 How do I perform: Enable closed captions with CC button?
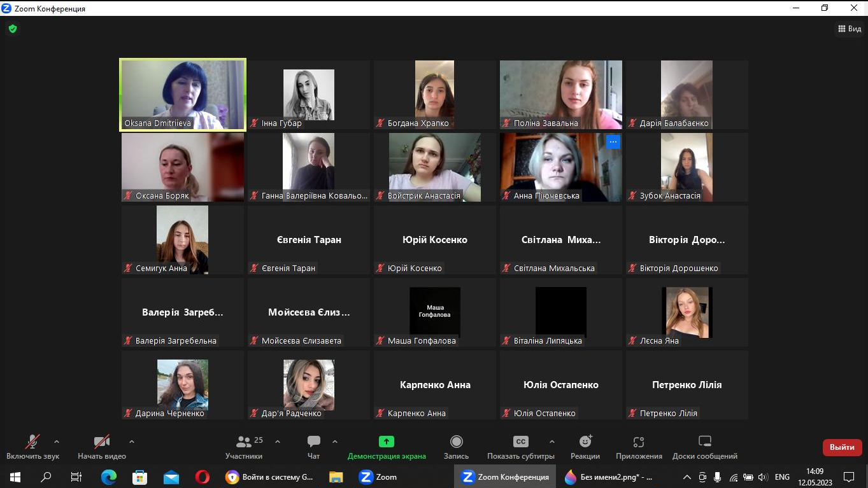tap(520, 442)
